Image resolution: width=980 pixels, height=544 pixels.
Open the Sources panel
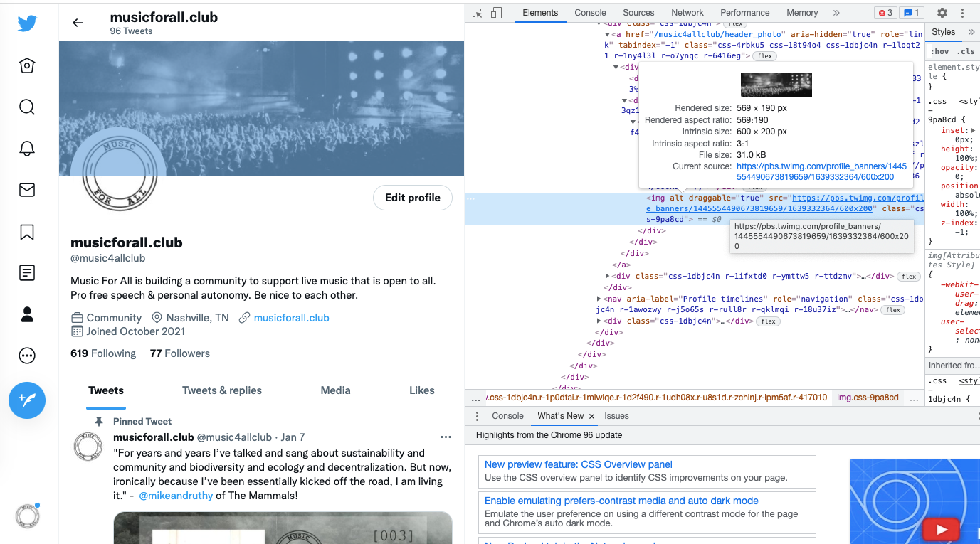[638, 13]
